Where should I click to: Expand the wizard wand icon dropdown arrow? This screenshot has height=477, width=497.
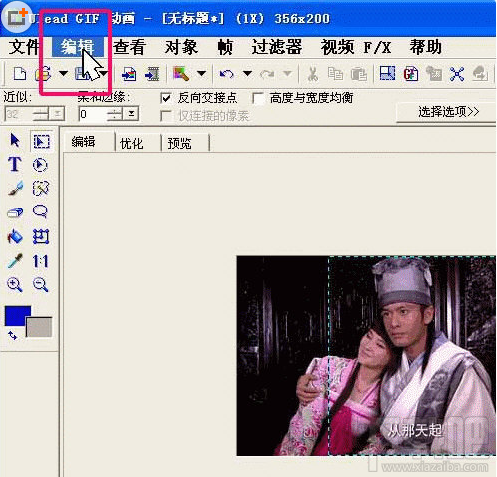[201, 73]
